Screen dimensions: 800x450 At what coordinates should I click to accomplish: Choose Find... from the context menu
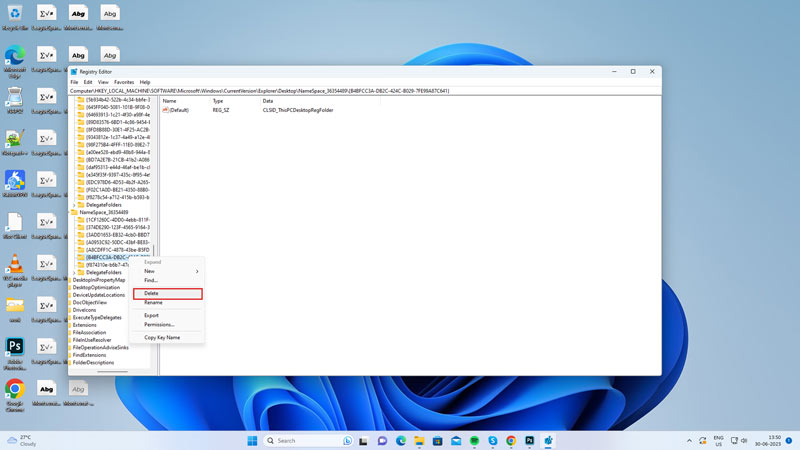pyautogui.click(x=151, y=280)
